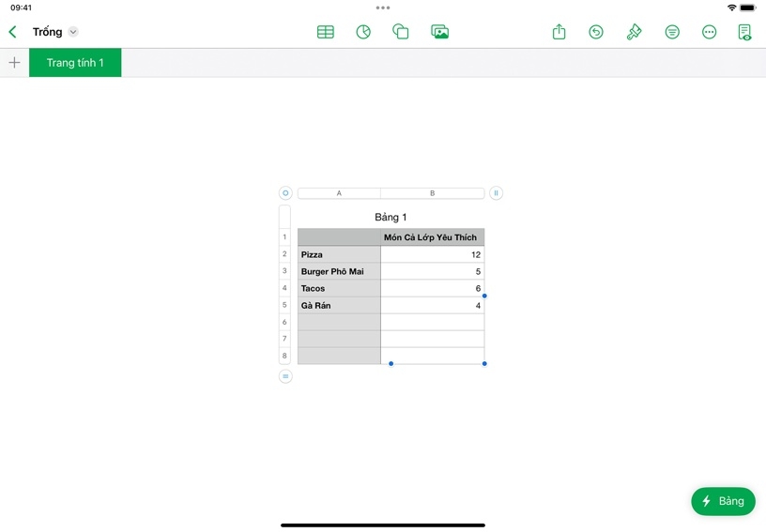The width and height of the screenshot is (766, 532).
Task: Select the Trang tính 1 sheet tab
Action: pos(75,63)
